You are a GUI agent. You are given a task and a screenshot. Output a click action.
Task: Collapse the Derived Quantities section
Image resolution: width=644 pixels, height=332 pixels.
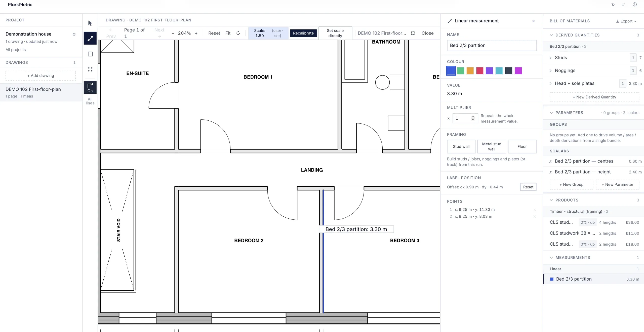(551, 35)
